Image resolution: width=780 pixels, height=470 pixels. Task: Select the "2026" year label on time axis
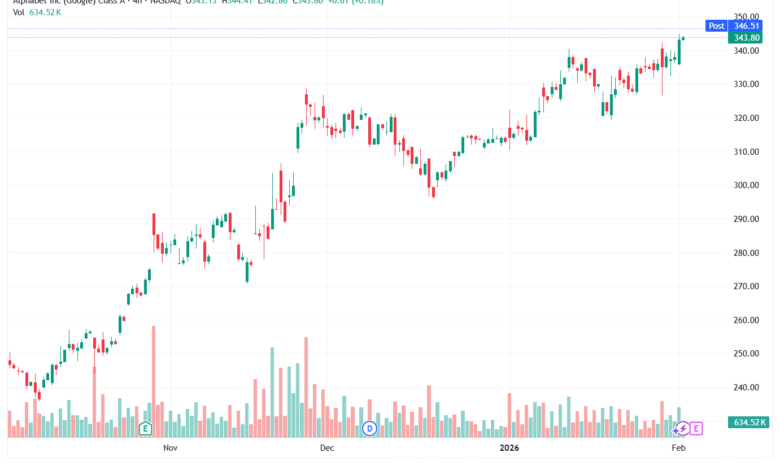(512, 450)
